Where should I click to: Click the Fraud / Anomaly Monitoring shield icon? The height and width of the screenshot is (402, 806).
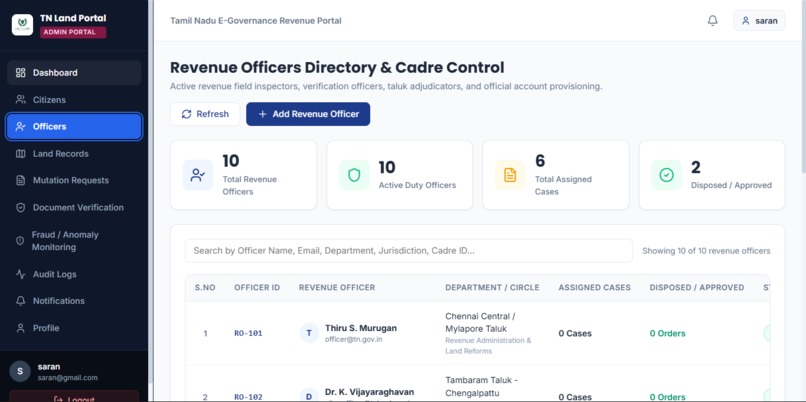21,241
